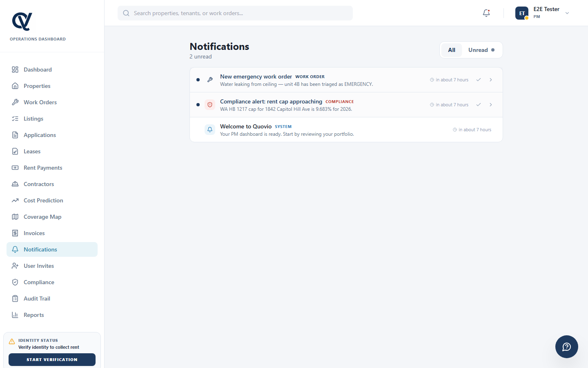Select the Rent Payments icon
The image size is (588, 368).
(15, 168)
